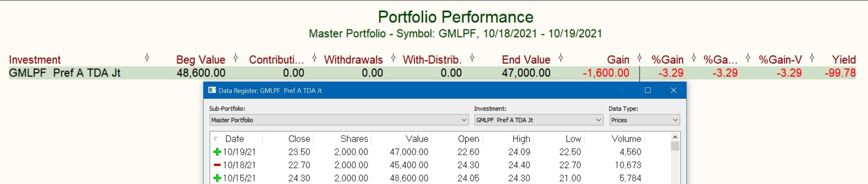The image size is (868, 184).
Task: Sort register by Volume column header
Action: pos(626,139)
